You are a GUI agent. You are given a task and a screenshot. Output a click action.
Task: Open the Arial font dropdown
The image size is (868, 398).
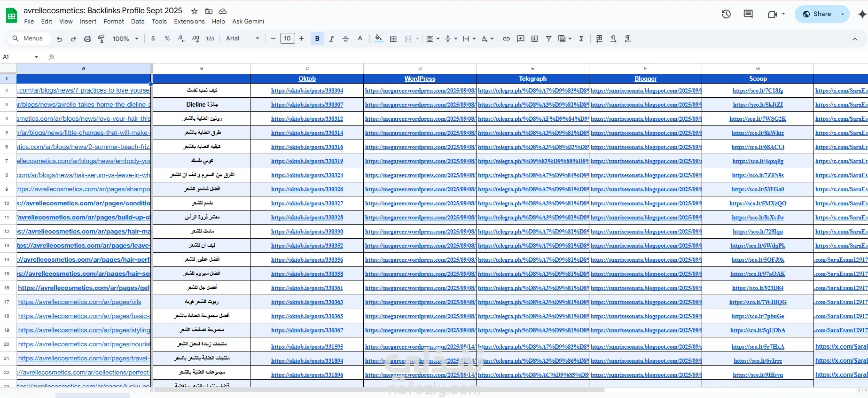pyautogui.click(x=242, y=39)
